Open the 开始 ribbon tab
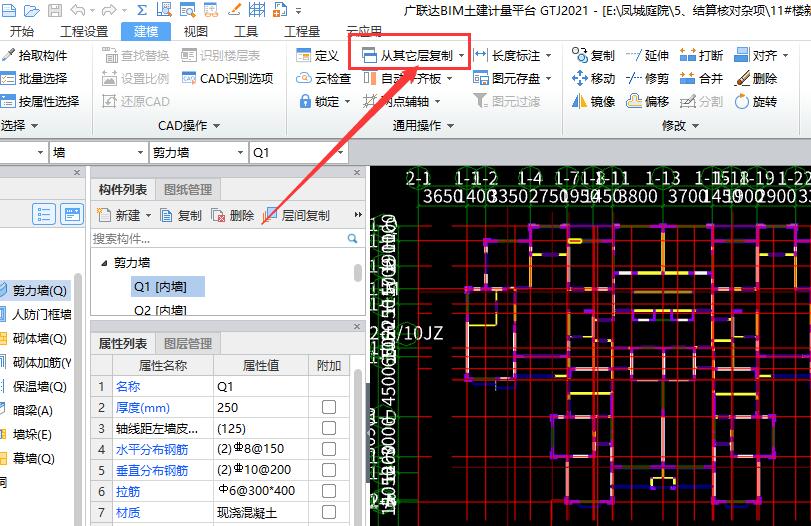Screen dimensions: 811x526 point(22,32)
